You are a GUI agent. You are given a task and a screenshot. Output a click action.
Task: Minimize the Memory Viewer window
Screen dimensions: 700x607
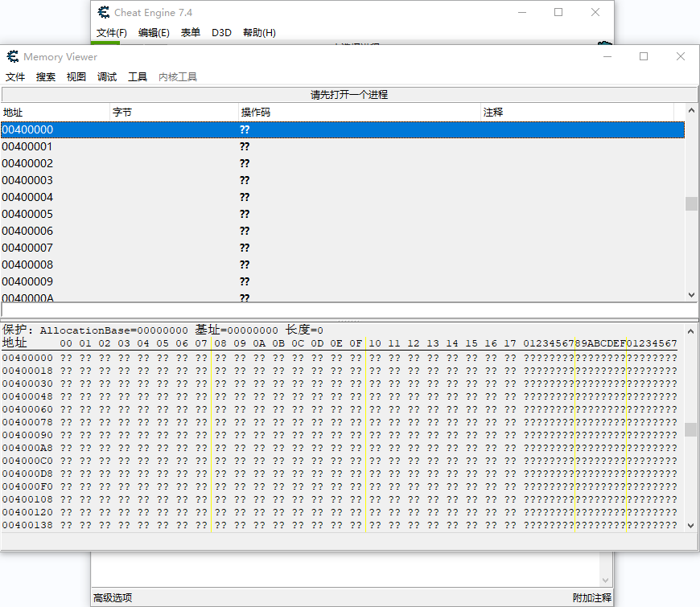(x=606, y=56)
